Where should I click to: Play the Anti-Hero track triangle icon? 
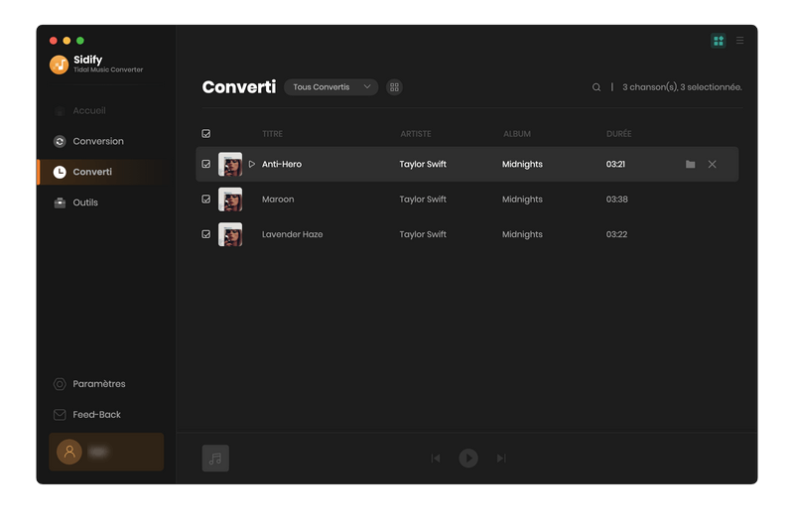pos(252,165)
